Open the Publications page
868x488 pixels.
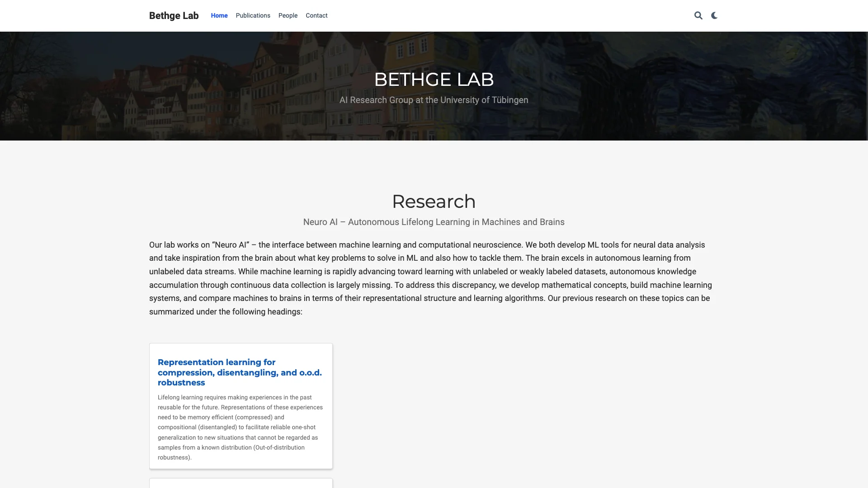click(x=253, y=15)
